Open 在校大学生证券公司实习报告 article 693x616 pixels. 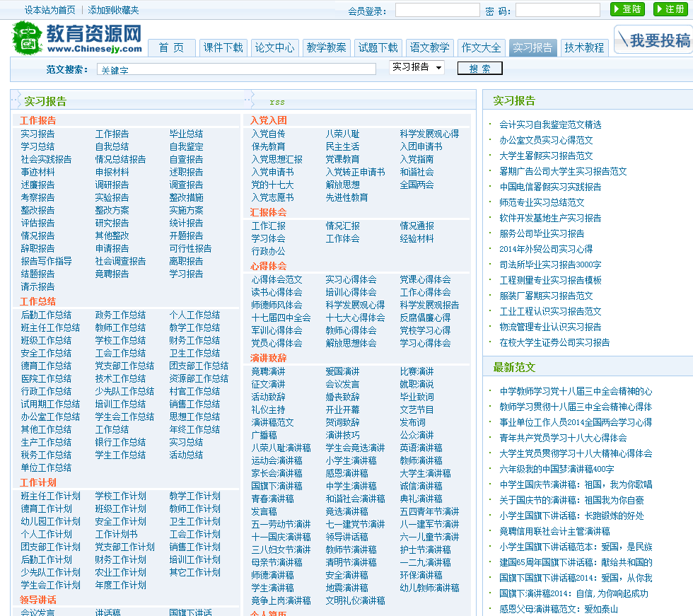[x=554, y=343]
